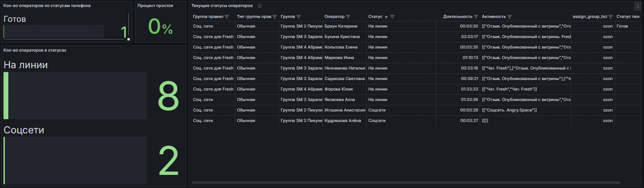Open Процент простоя panel title menu
This screenshot has height=188, width=644.
(x=155, y=6)
